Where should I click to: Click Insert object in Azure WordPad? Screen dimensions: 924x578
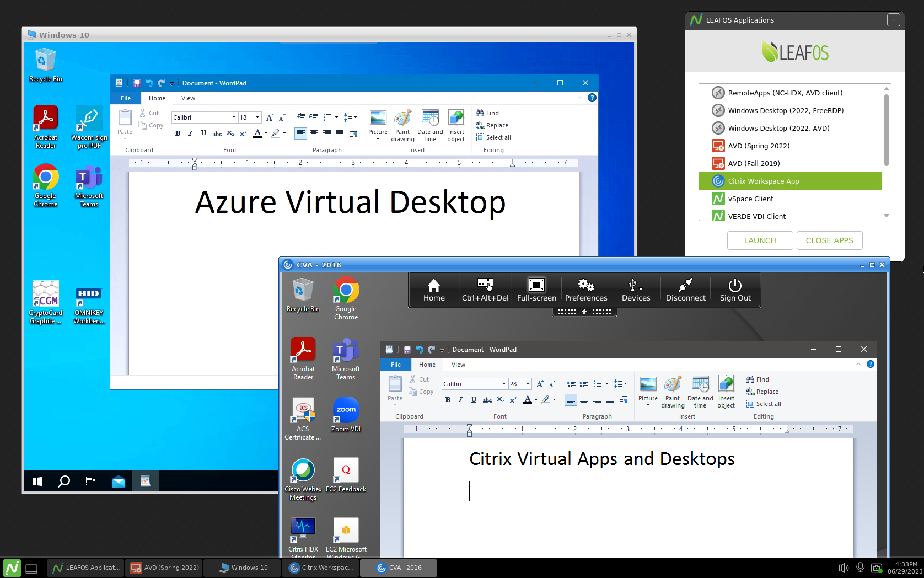[456, 126]
